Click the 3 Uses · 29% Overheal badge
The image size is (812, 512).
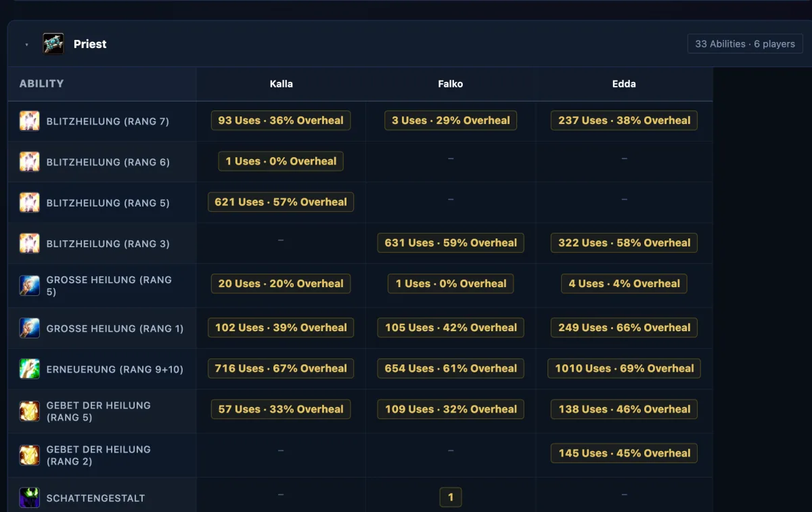point(451,121)
